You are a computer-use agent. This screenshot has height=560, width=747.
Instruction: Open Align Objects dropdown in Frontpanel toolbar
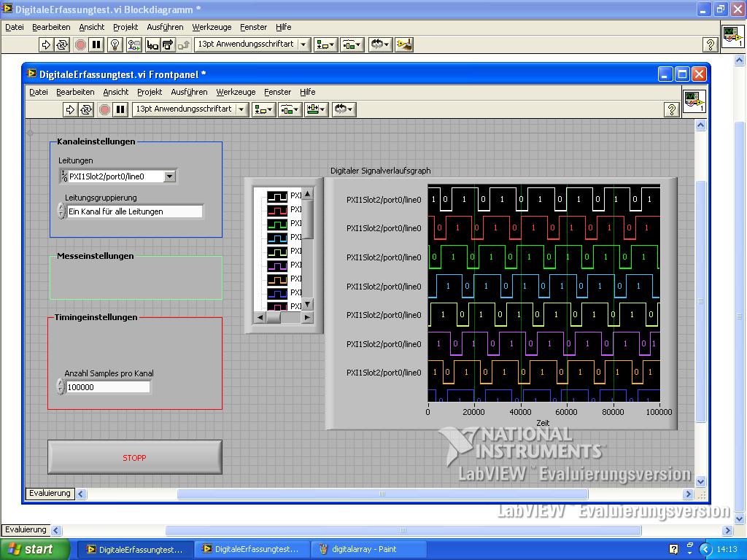(x=263, y=109)
